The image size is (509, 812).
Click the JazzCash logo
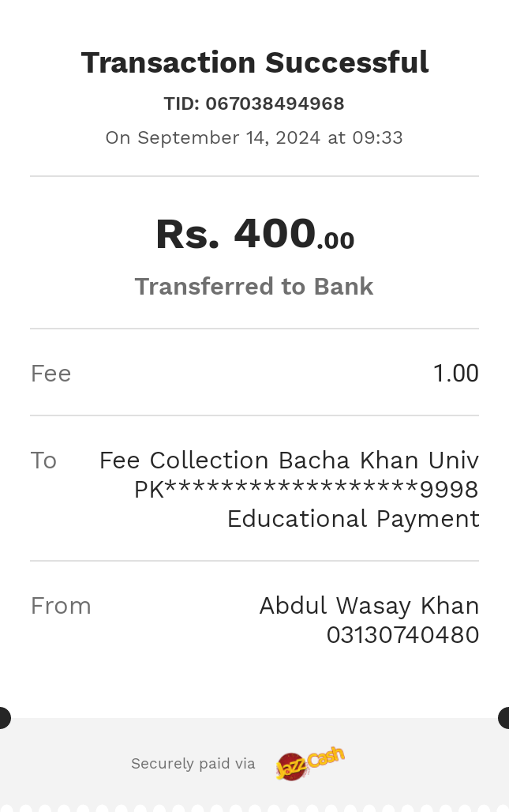(310, 763)
